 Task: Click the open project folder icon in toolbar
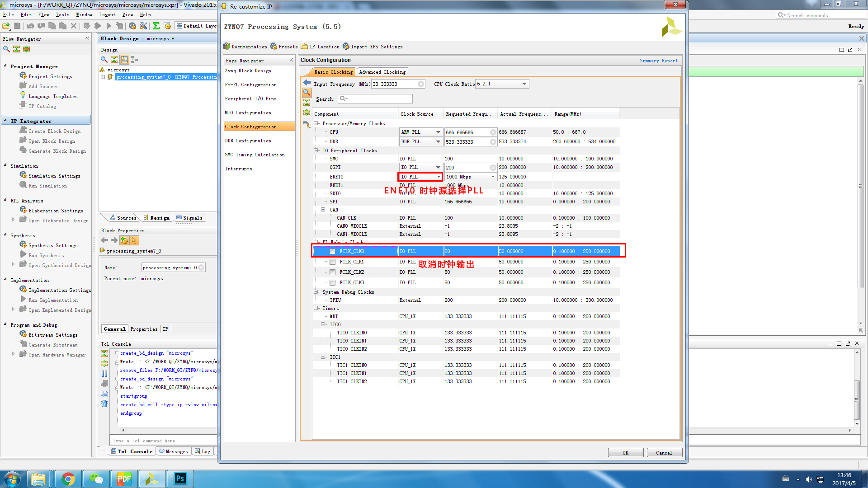click(7, 26)
